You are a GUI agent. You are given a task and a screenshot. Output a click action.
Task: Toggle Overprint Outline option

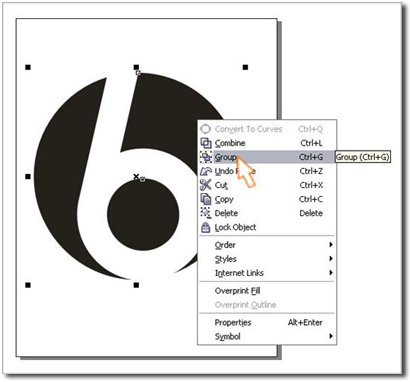click(267, 305)
